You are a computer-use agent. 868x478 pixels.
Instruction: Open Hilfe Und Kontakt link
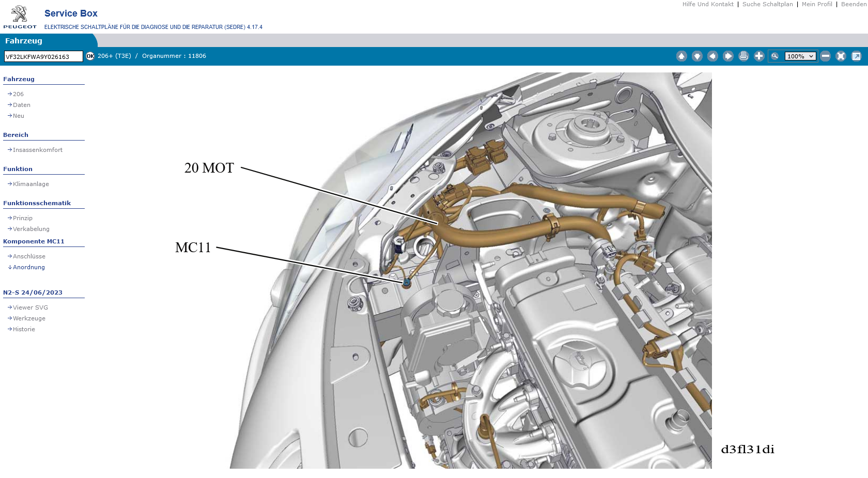[x=707, y=4]
